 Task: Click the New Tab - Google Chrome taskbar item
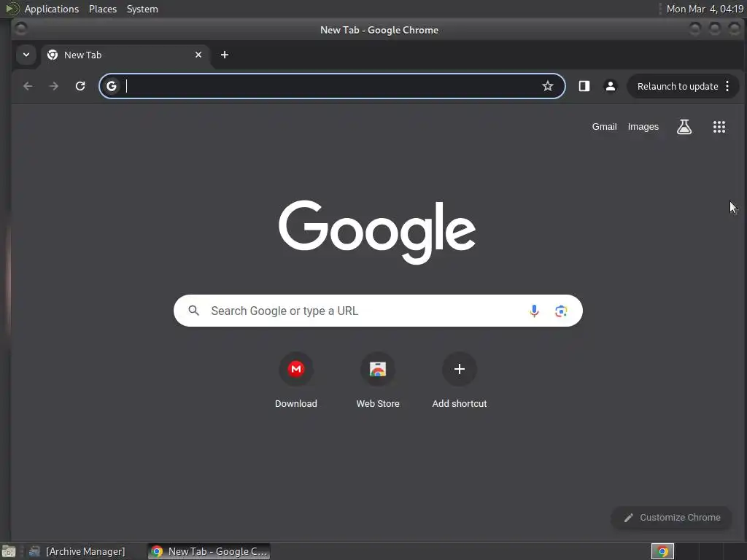coord(209,551)
